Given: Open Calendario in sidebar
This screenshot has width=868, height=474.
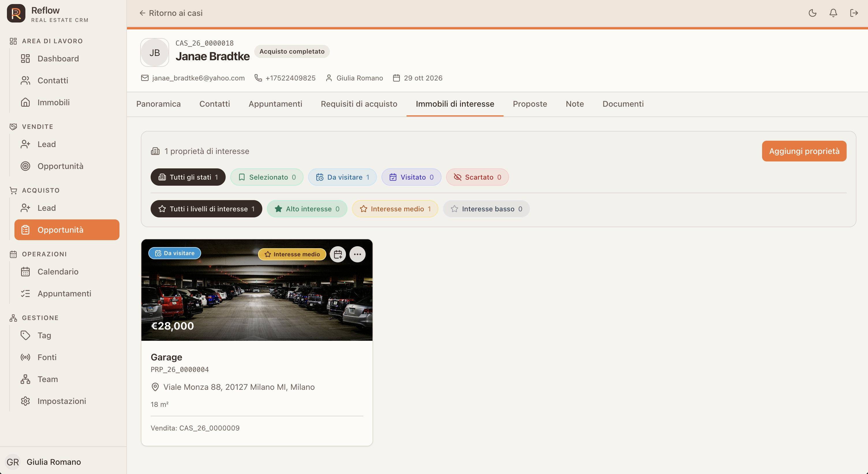Looking at the screenshot, I should (67, 272).
